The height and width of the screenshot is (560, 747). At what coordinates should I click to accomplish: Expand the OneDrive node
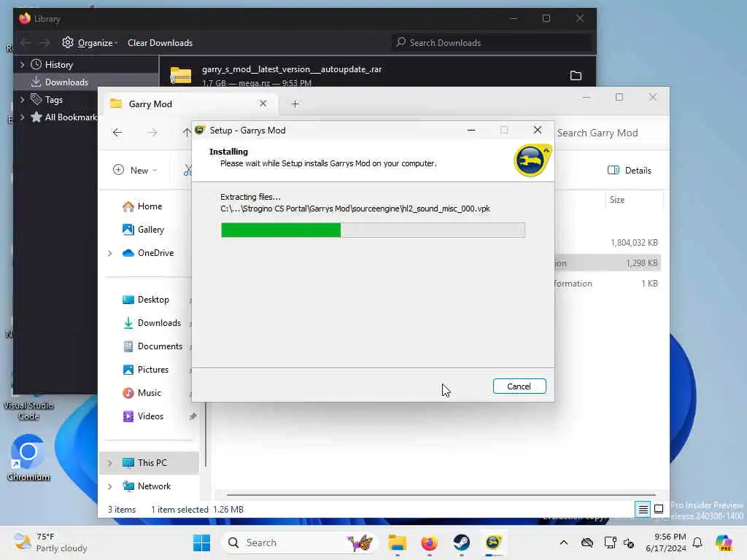(110, 253)
